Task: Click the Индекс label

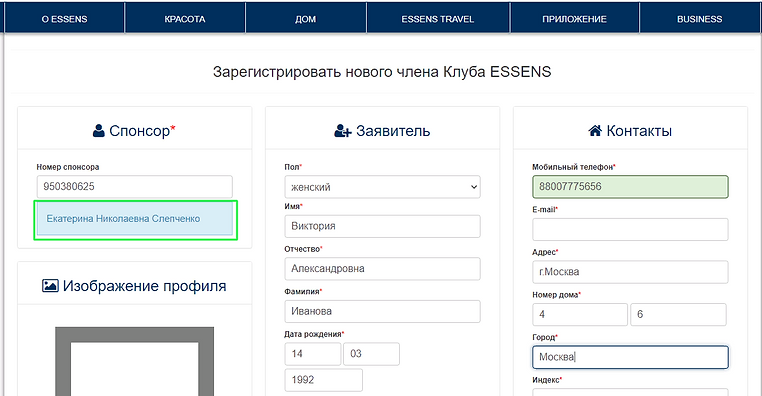Action: (547, 380)
